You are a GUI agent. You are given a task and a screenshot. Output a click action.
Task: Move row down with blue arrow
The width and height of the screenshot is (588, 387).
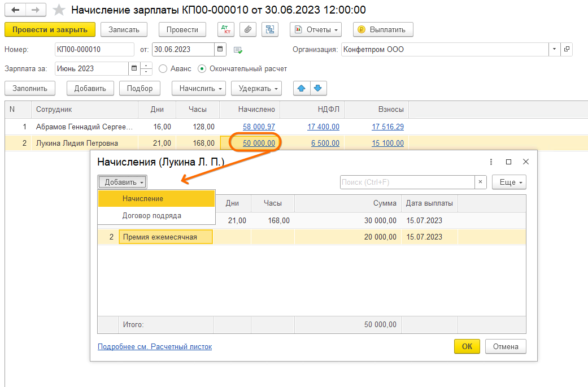point(317,88)
